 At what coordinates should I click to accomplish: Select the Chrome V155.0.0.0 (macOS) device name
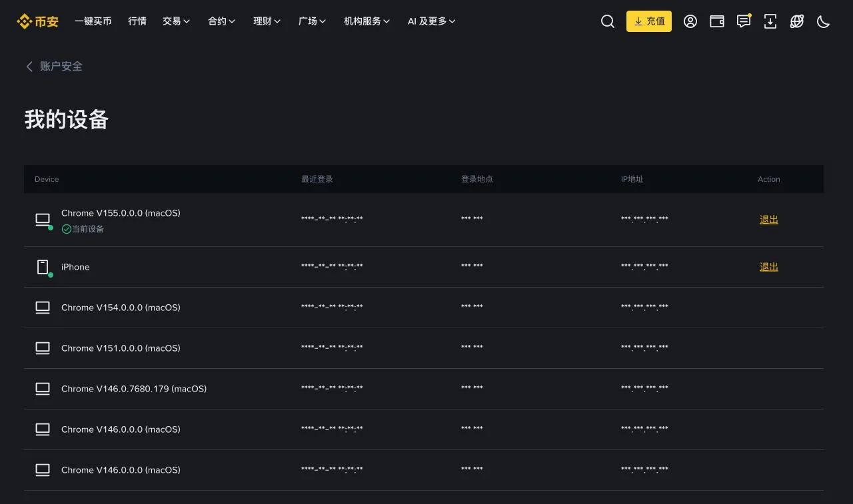click(x=121, y=213)
